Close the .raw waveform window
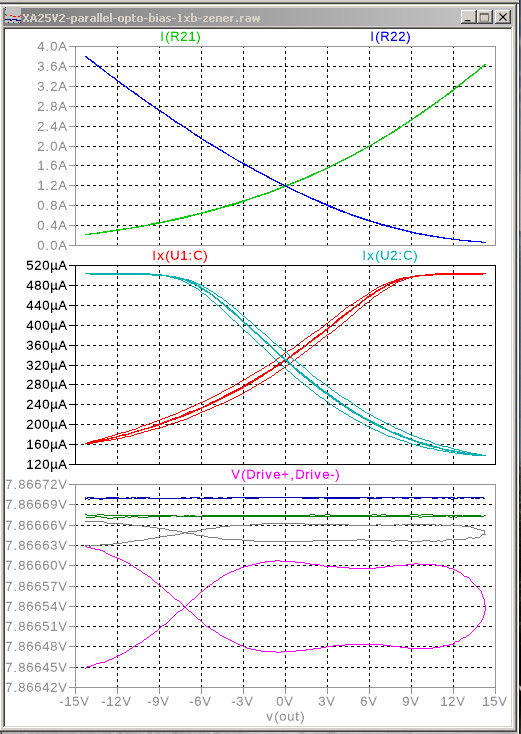Screen dimensions: 521x734 point(503,18)
